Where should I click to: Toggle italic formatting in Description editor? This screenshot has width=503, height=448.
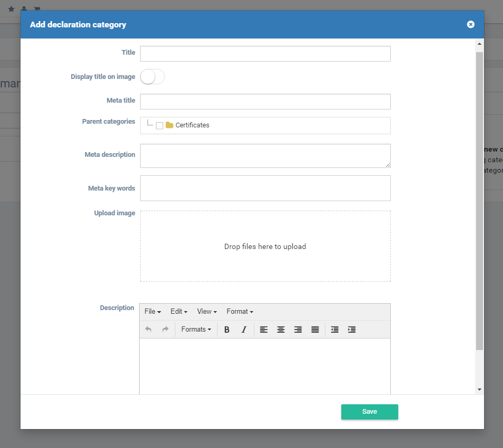[x=244, y=330]
